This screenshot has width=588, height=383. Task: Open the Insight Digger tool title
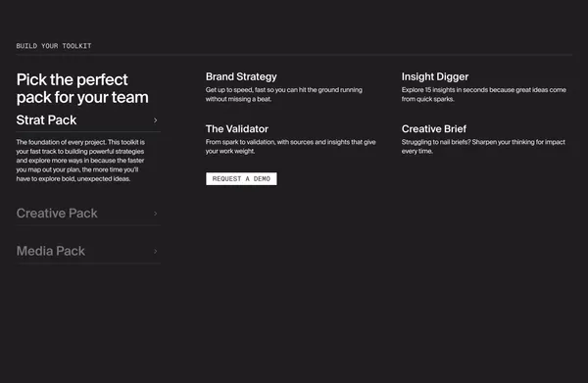435,76
